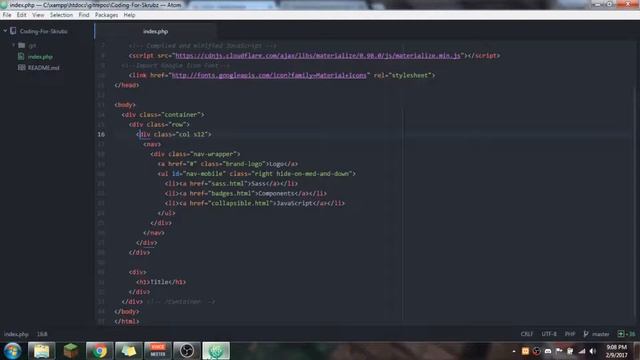
Task: Open Google Chrome from the taskbar
Action: (99, 351)
